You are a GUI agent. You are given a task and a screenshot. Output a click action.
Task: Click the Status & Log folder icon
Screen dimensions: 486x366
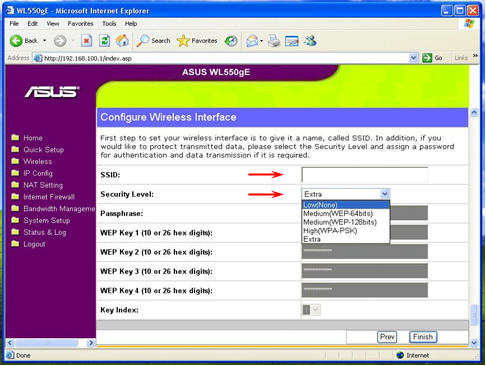[x=15, y=232]
